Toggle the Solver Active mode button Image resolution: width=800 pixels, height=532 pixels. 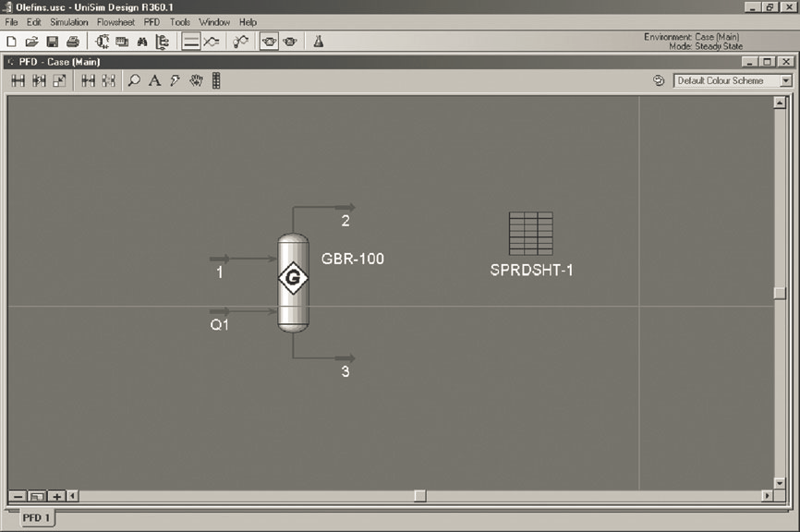pyautogui.click(x=270, y=42)
